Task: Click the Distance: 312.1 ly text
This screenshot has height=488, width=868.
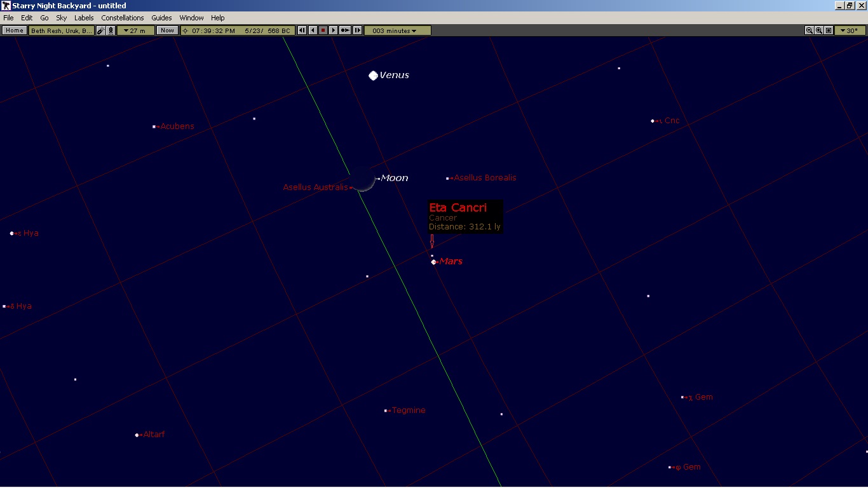Action: [x=465, y=227]
